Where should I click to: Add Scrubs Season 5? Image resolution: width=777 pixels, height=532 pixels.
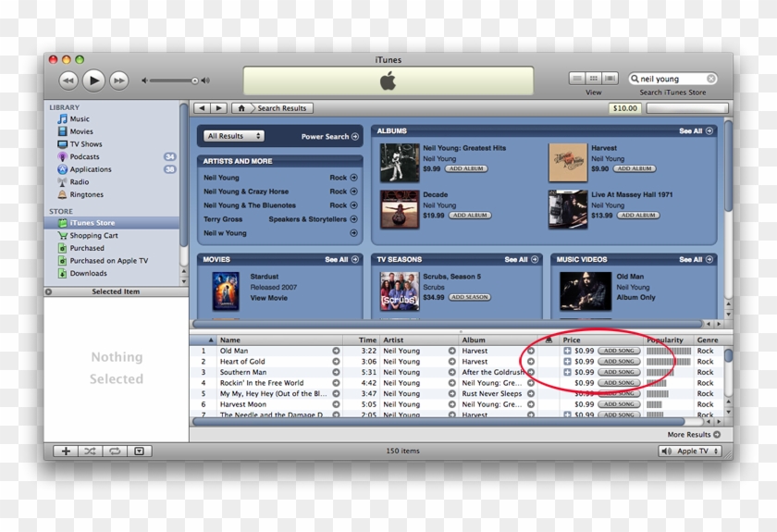[x=470, y=297]
